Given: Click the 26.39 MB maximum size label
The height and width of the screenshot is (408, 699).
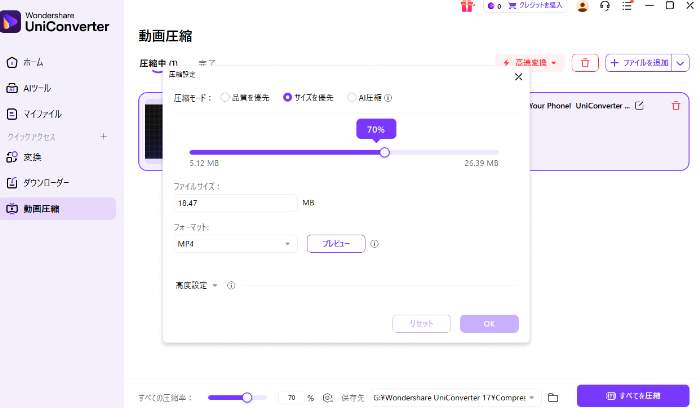Looking at the screenshot, I should point(481,163).
